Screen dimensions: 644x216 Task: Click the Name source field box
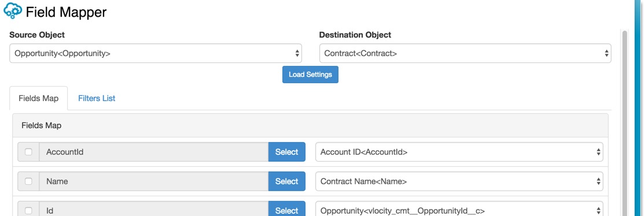(153, 181)
